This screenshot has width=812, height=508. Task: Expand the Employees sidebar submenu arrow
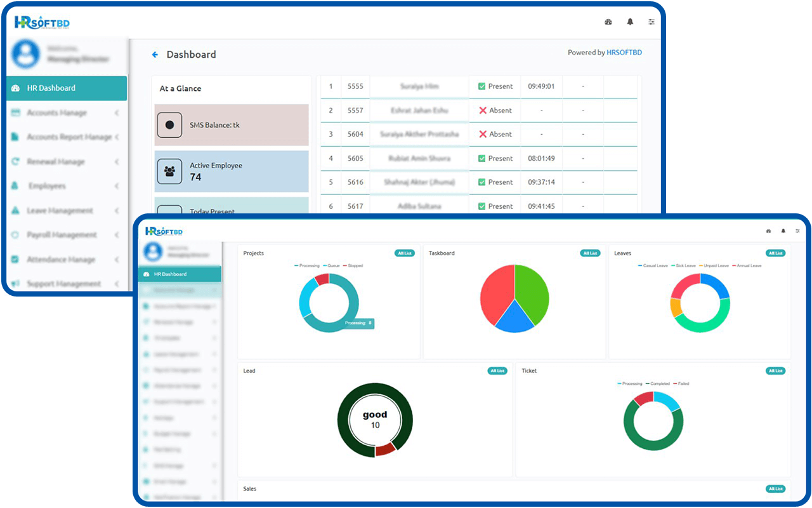click(117, 186)
